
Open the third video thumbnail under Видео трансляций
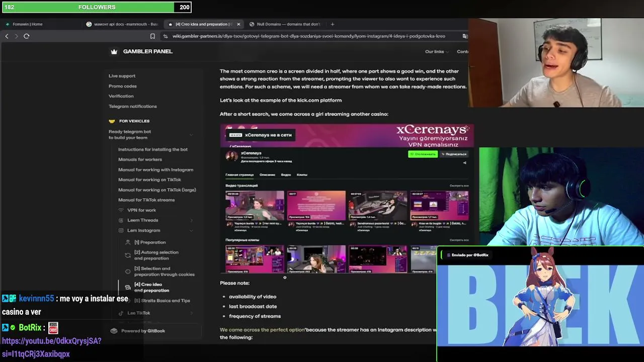coord(378,205)
